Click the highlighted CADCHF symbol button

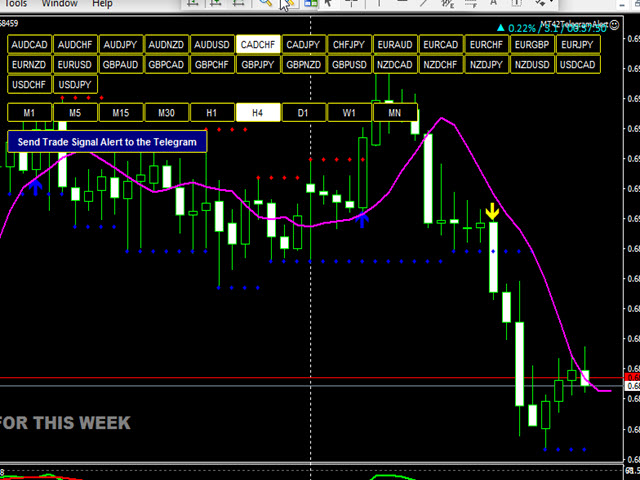258,44
